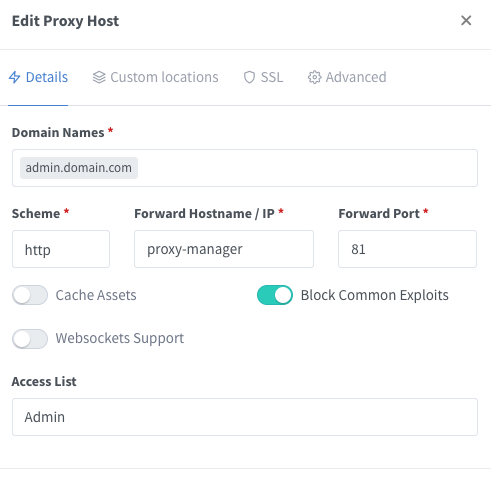Select the Details tab label
The width and height of the screenshot is (491, 480).
pos(47,77)
